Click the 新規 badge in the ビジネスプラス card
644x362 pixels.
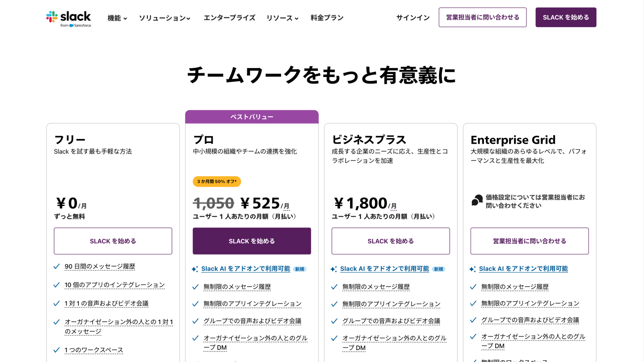439,269
